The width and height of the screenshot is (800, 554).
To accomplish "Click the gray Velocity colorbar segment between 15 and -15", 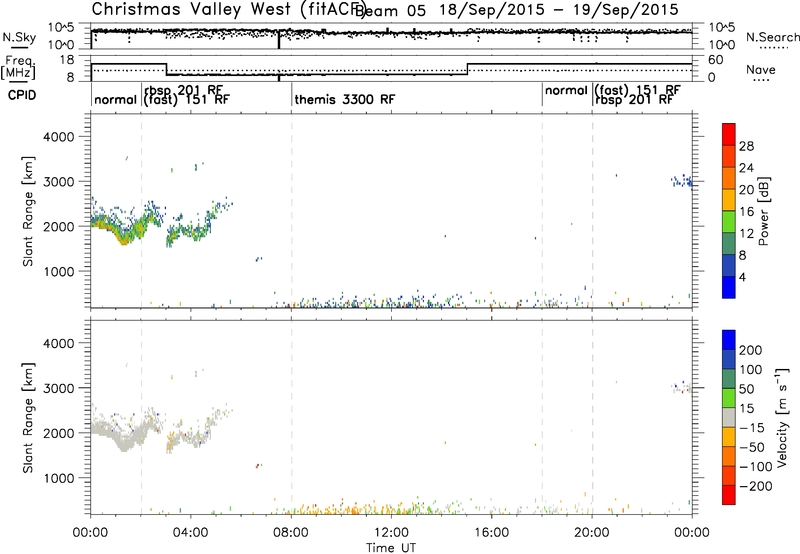I will [x=729, y=417].
